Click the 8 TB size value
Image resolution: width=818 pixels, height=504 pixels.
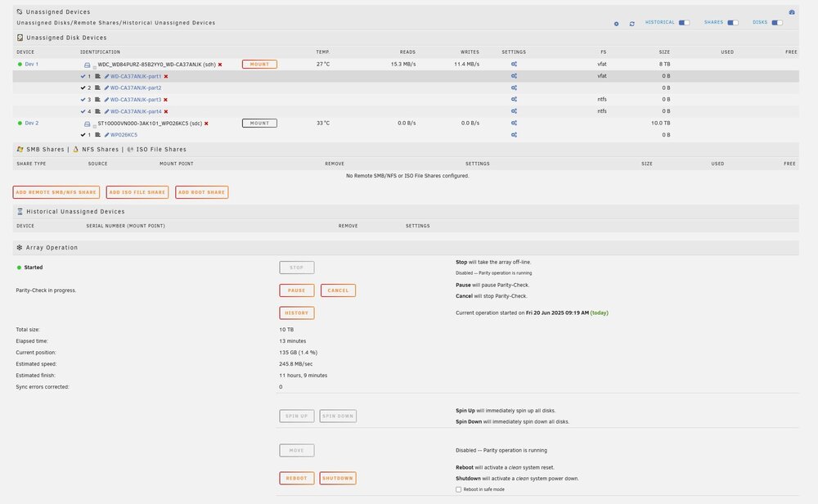664,64
